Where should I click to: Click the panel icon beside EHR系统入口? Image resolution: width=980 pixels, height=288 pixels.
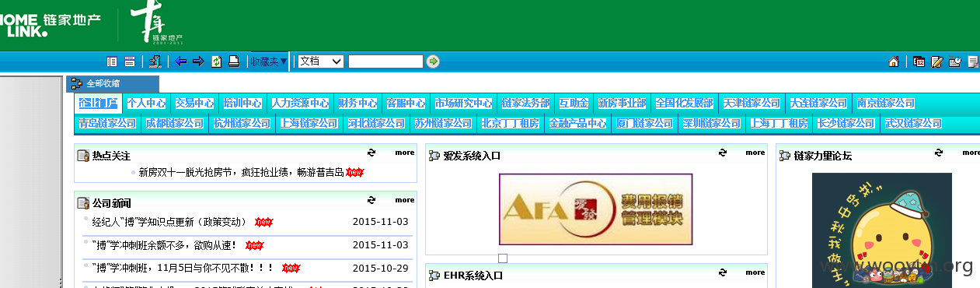click(x=434, y=276)
